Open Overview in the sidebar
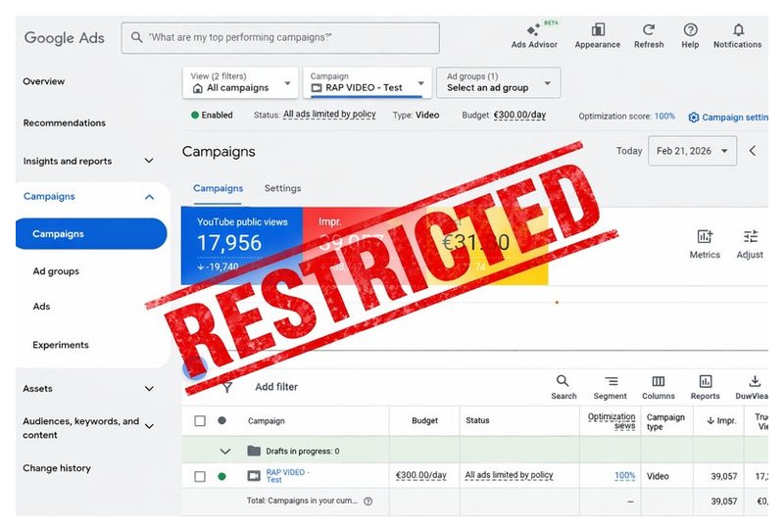This screenshot has width=784, height=532. pyautogui.click(x=43, y=81)
